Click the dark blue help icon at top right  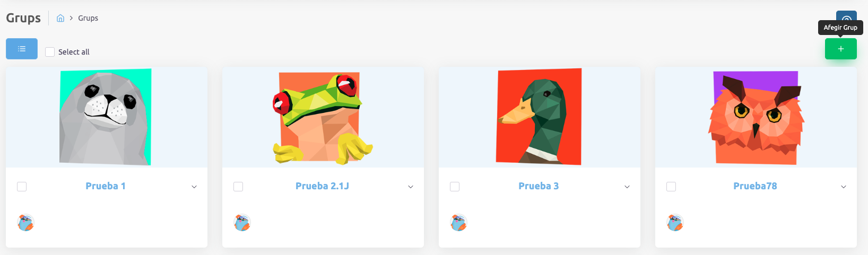[x=846, y=16]
